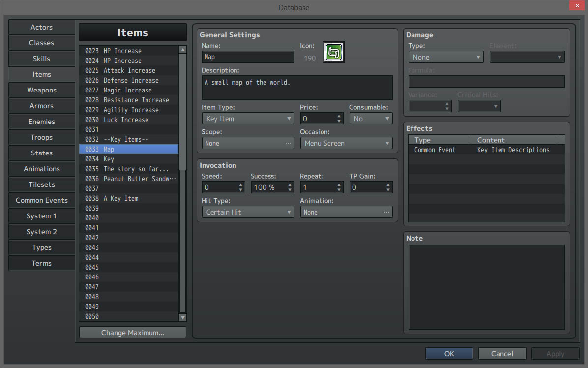Select item 0032 --Key Items--
The width and height of the screenshot is (588, 368).
(x=129, y=139)
